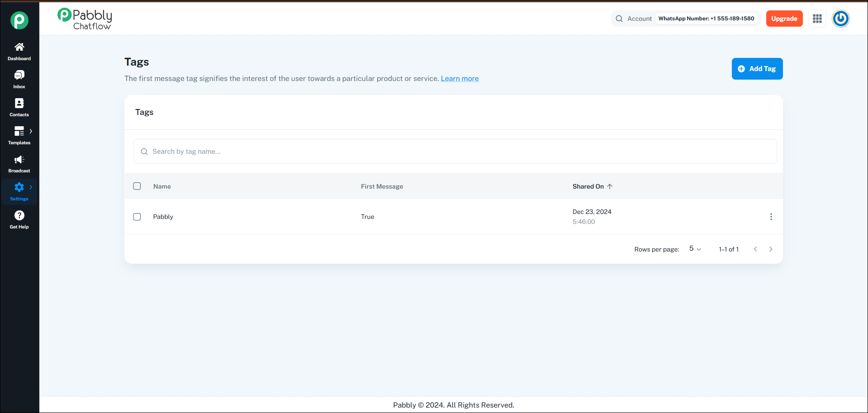Sort by Name column header

pyautogui.click(x=162, y=186)
